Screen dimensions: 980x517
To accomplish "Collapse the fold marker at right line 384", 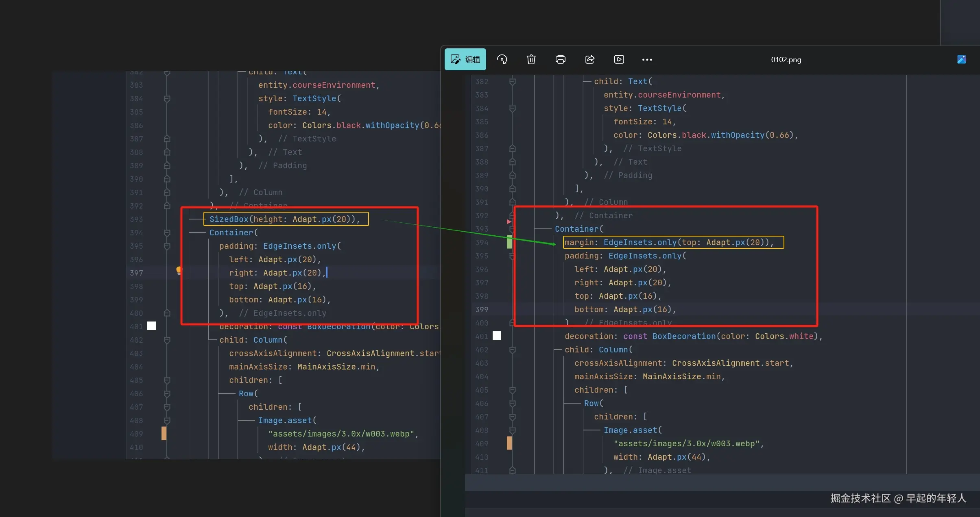I will tap(512, 108).
